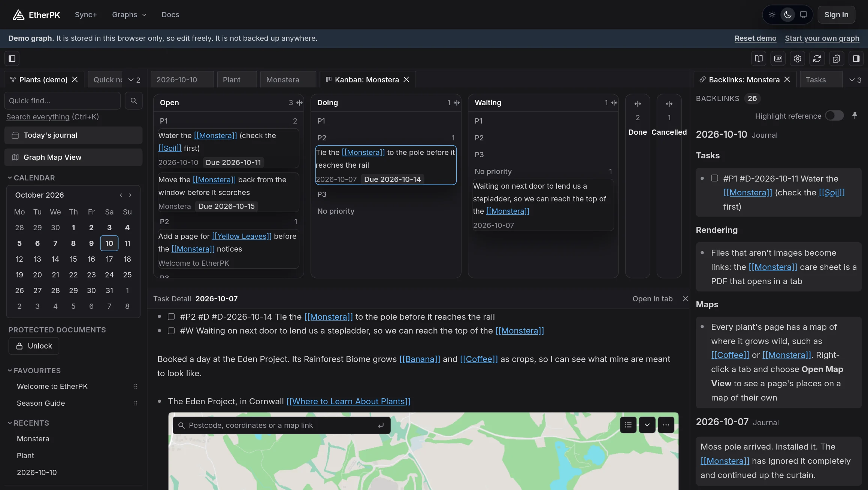
Task: Collapse the Waiting kanban column
Action: [614, 103]
